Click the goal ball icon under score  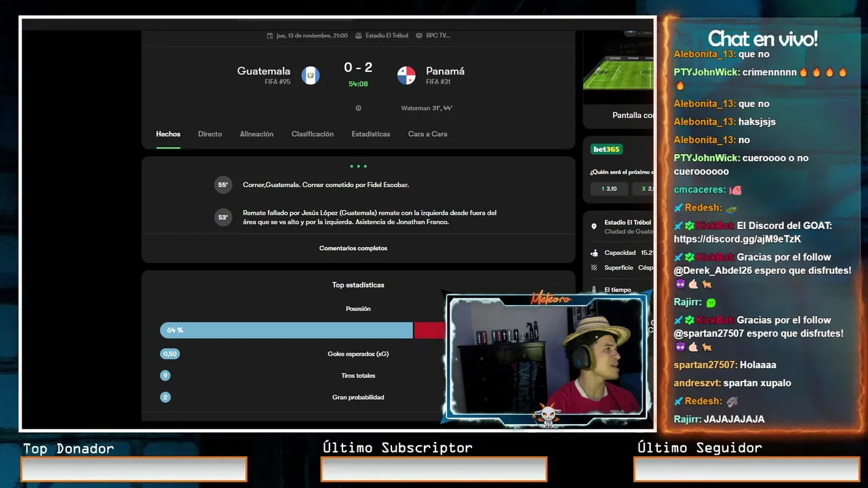point(358,108)
